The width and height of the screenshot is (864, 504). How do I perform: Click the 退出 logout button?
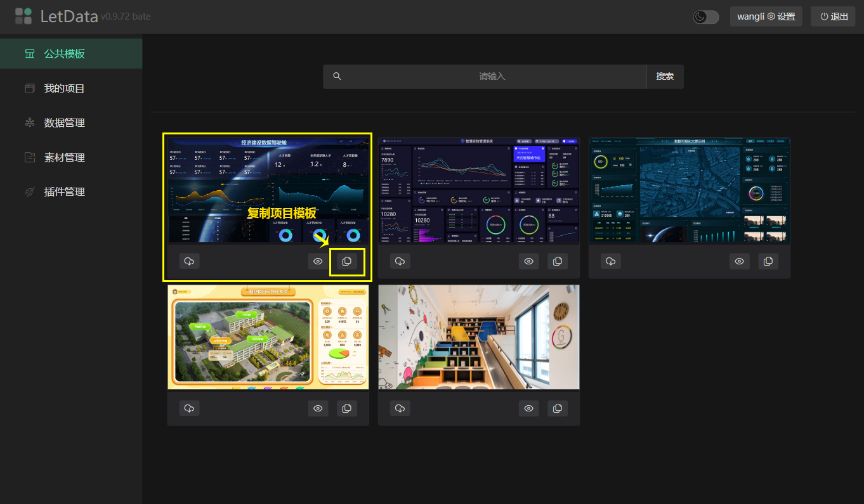[x=833, y=16]
